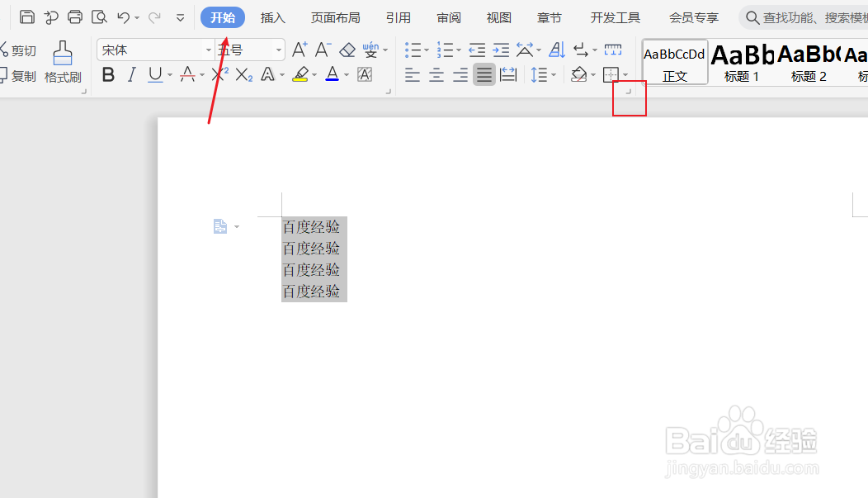Open the 审阅 tab
Image resolution: width=868 pixels, height=498 pixels.
(x=448, y=17)
